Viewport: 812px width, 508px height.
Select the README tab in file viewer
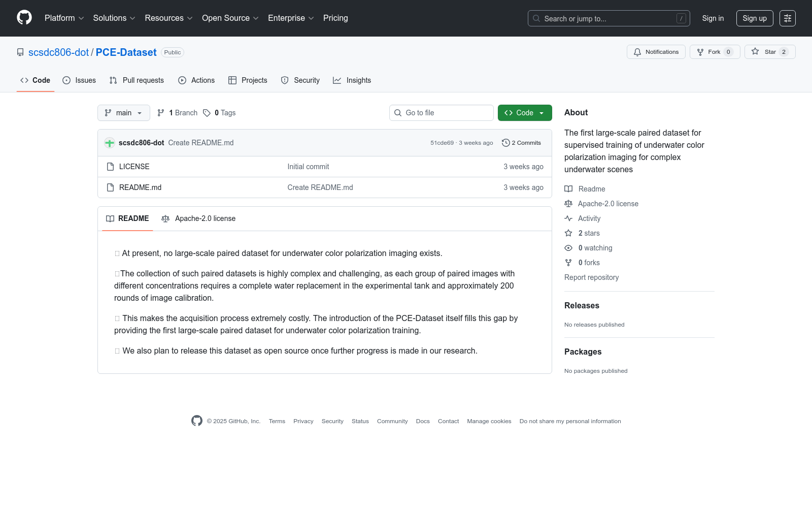[x=127, y=218]
